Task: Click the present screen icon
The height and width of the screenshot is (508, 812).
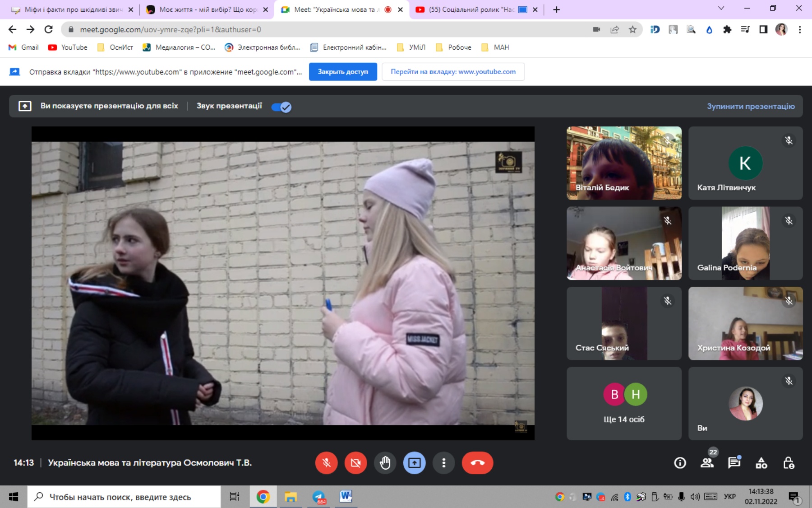Action: pyautogui.click(x=414, y=463)
